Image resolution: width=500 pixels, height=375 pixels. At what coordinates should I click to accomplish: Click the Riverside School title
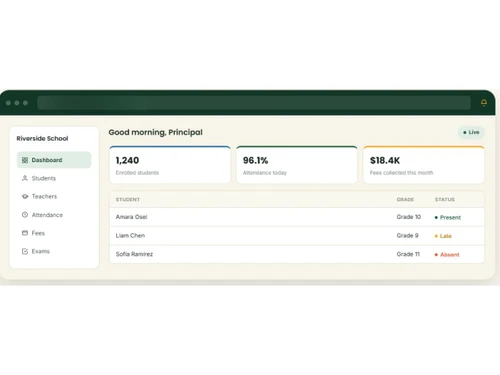pos(42,138)
